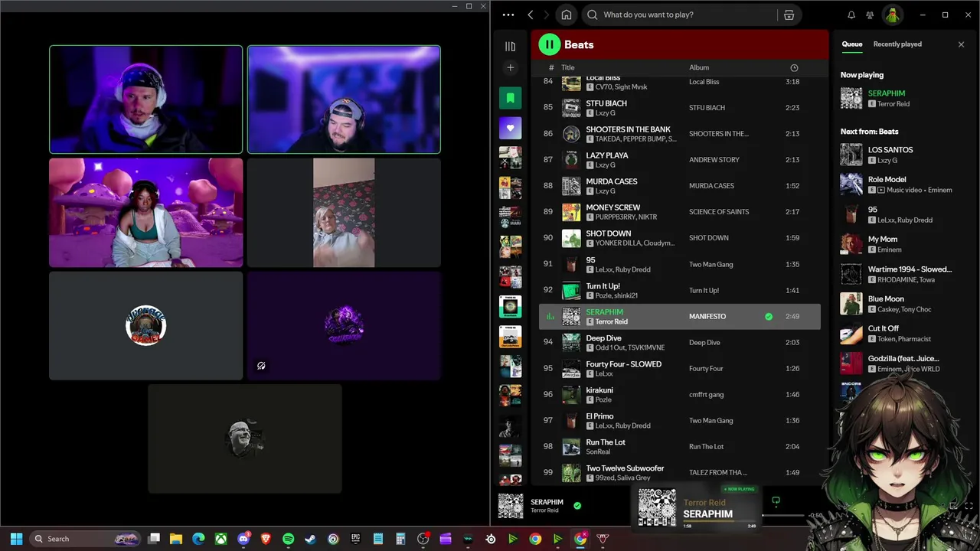Viewport: 980px width, 551px height.
Task: Open Steam from the taskbar
Action: point(310,539)
